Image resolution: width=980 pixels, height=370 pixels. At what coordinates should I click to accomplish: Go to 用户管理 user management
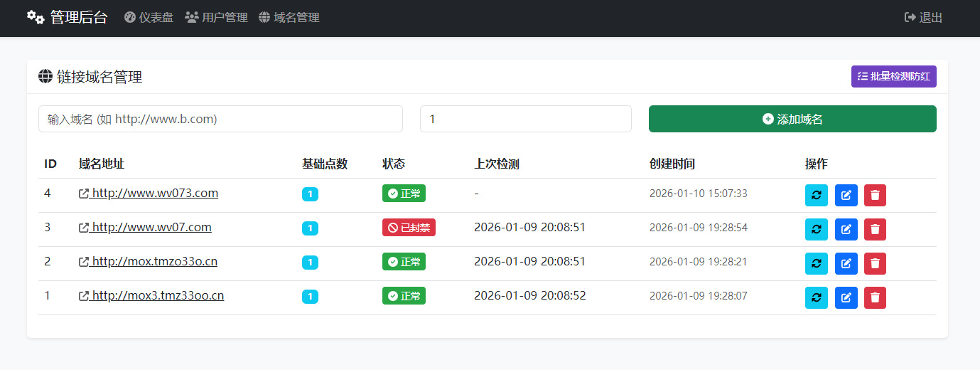click(x=216, y=18)
